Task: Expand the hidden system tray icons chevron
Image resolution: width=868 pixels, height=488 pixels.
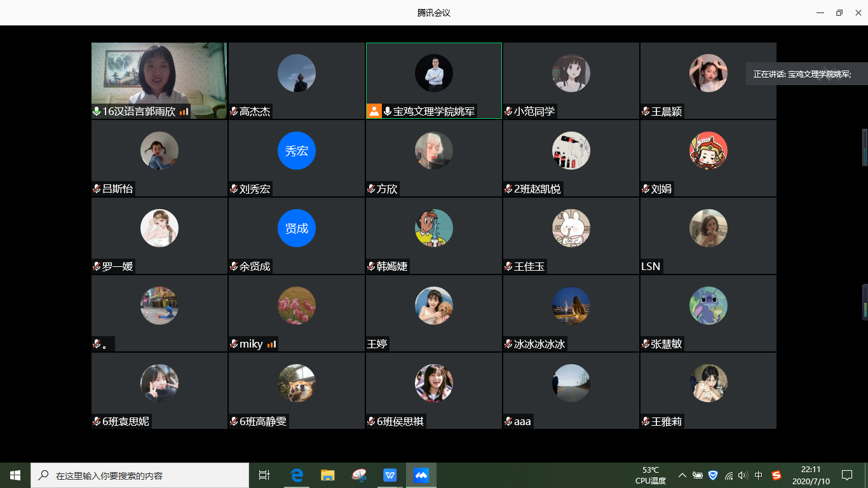Action: tap(682, 475)
